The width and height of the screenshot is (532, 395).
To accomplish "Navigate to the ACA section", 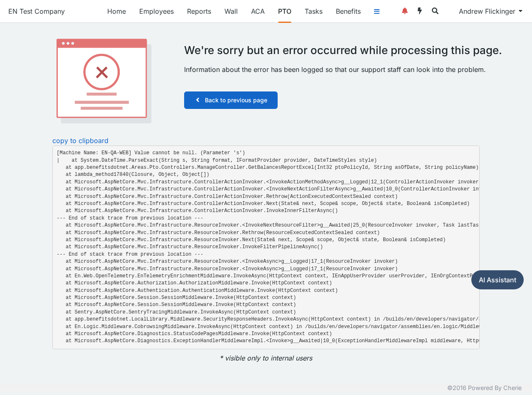I will point(258,11).
